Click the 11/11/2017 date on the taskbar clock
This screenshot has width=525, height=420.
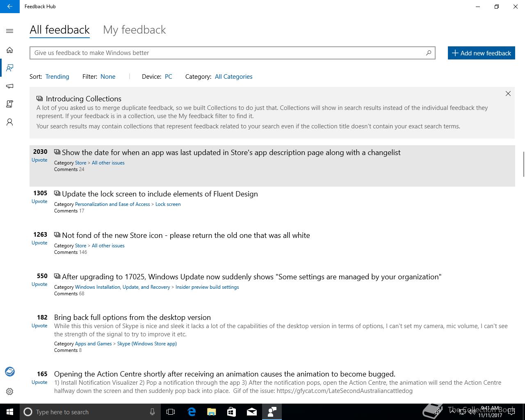tap(490, 415)
